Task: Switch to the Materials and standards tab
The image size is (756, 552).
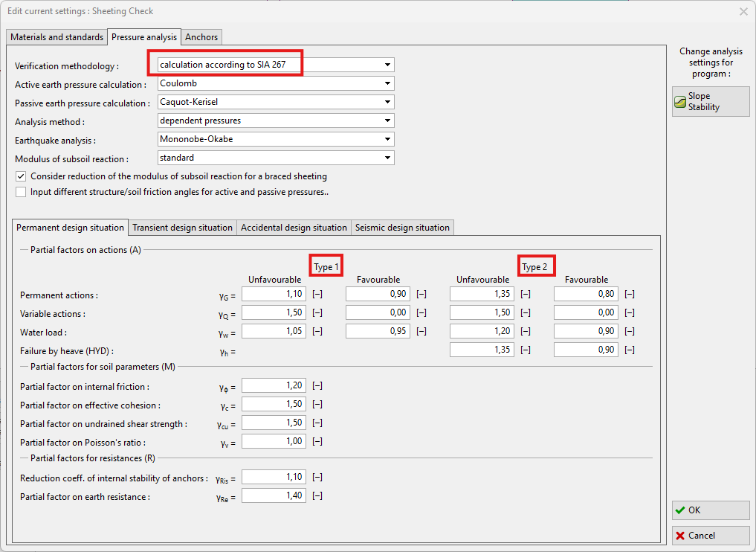Action: click(56, 37)
